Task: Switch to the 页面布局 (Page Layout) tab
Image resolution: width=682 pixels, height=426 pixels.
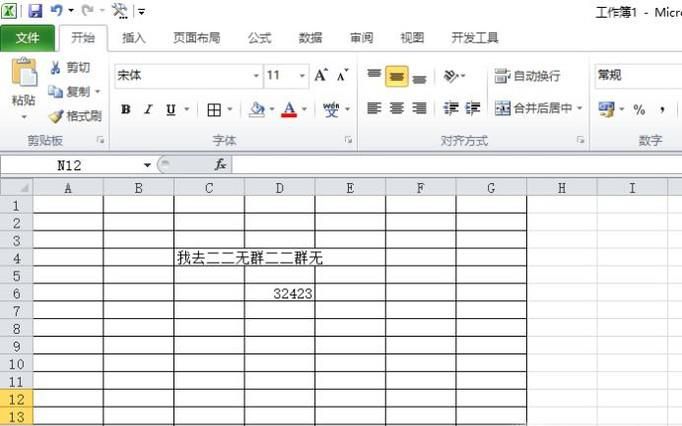Action: point(197,38)
